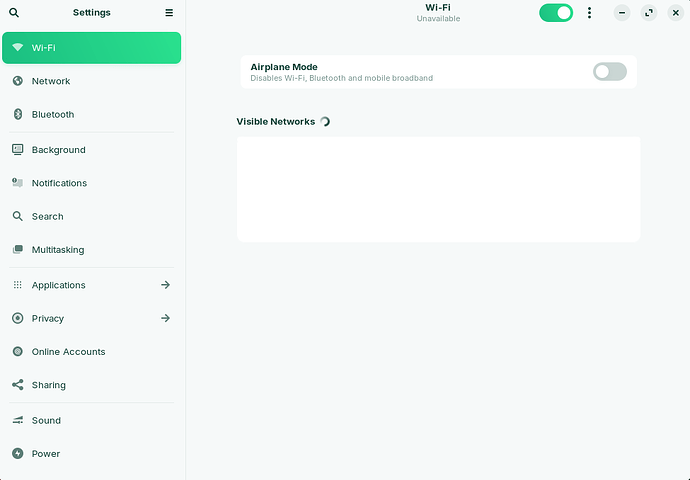Click the Visible Networks heading

[x=275, y=121]
